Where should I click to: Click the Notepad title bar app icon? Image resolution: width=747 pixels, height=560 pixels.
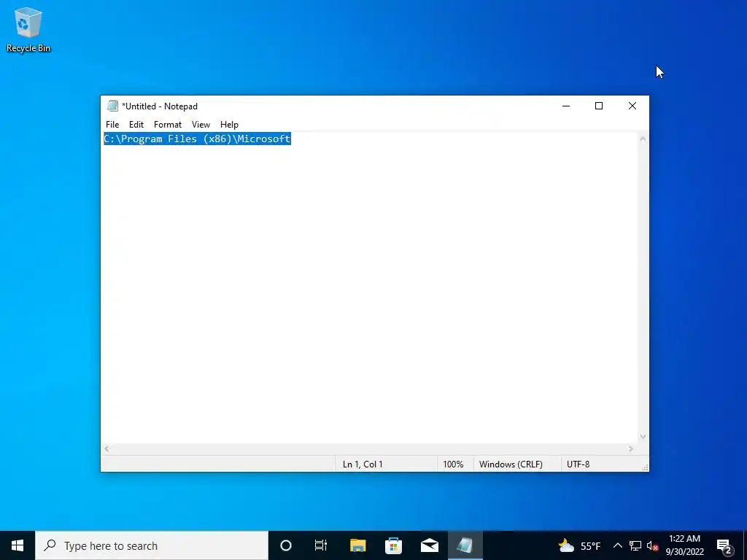112,106
